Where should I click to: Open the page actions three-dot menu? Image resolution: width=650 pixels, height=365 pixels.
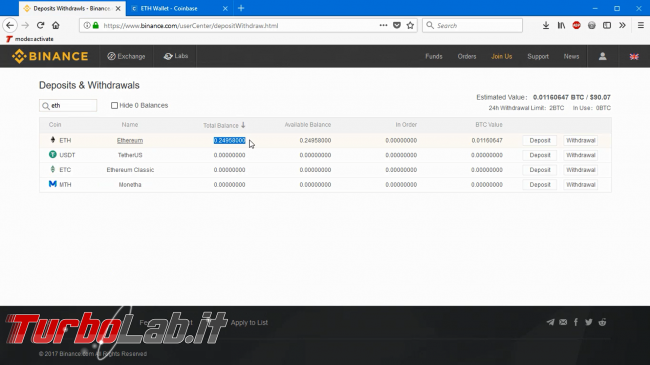pyautogui.click(x=383, y=25)
